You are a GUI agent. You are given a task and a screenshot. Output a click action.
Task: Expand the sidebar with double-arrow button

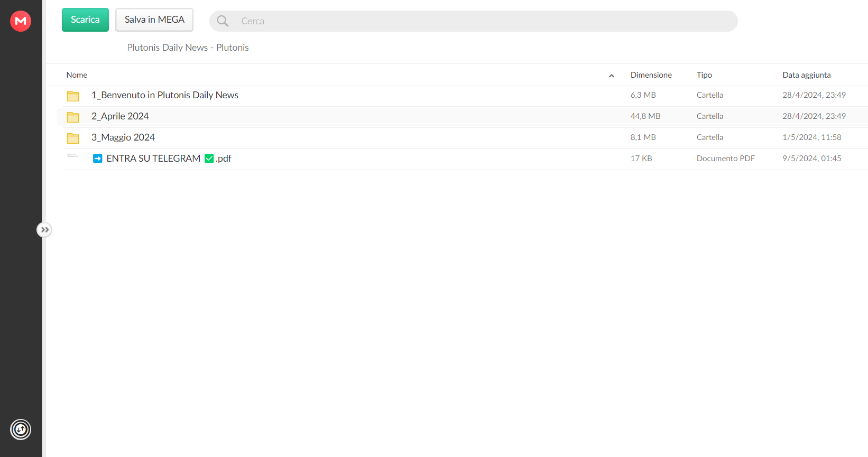coord(44,230)
